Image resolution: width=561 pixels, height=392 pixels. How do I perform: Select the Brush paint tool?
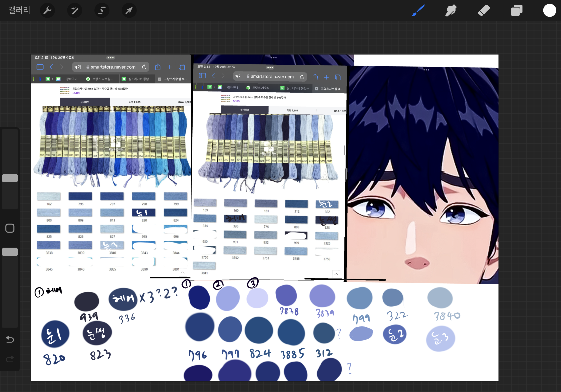pos(418,11)
